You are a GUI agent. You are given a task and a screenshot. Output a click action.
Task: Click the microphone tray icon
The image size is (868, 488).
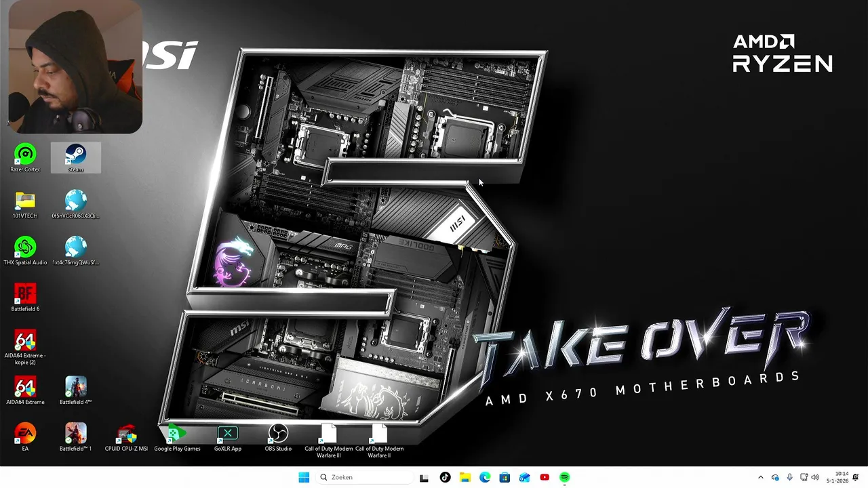[789, 477]
